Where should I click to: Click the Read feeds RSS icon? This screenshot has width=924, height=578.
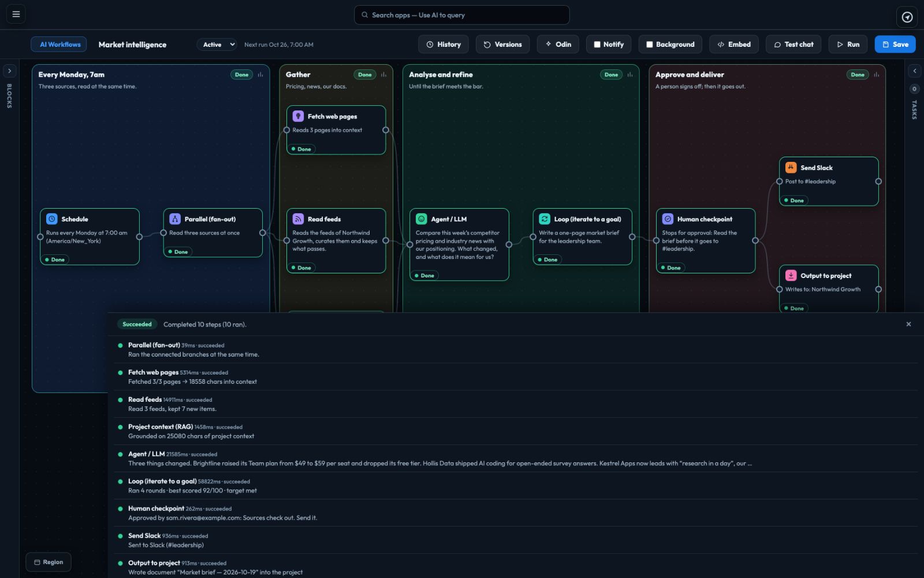[298, 219]
